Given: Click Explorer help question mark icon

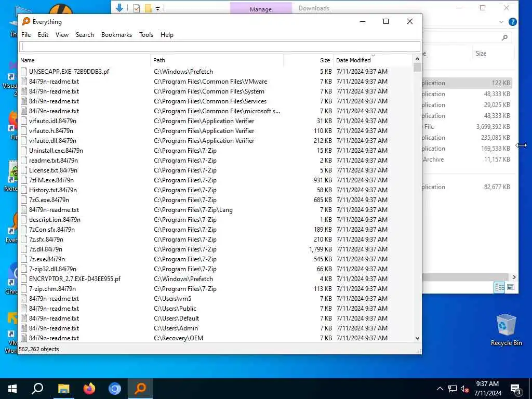Looking at the screenshot, I should point(512,22).
